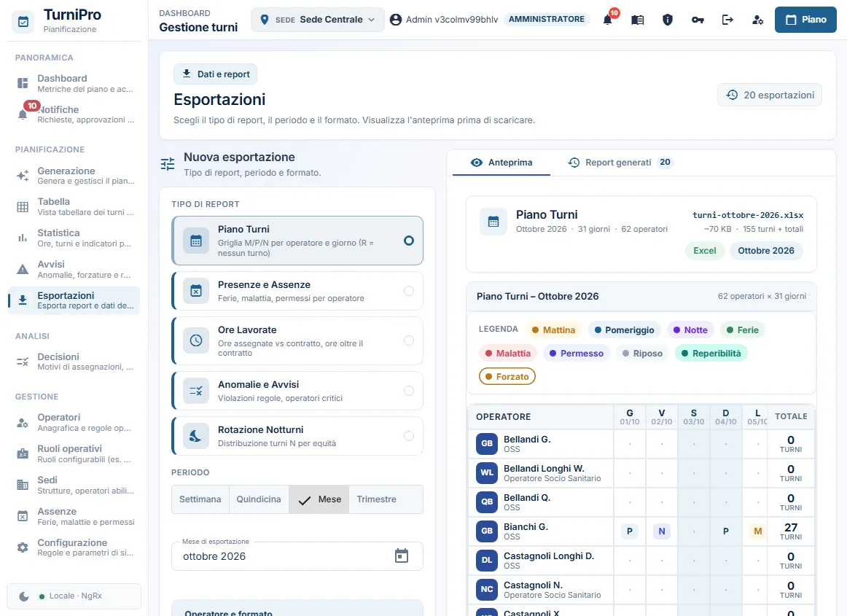This screenshot has height=616, width=847.
Task: Switch to the Anteprima tab
Action: [x=501, y=163]
